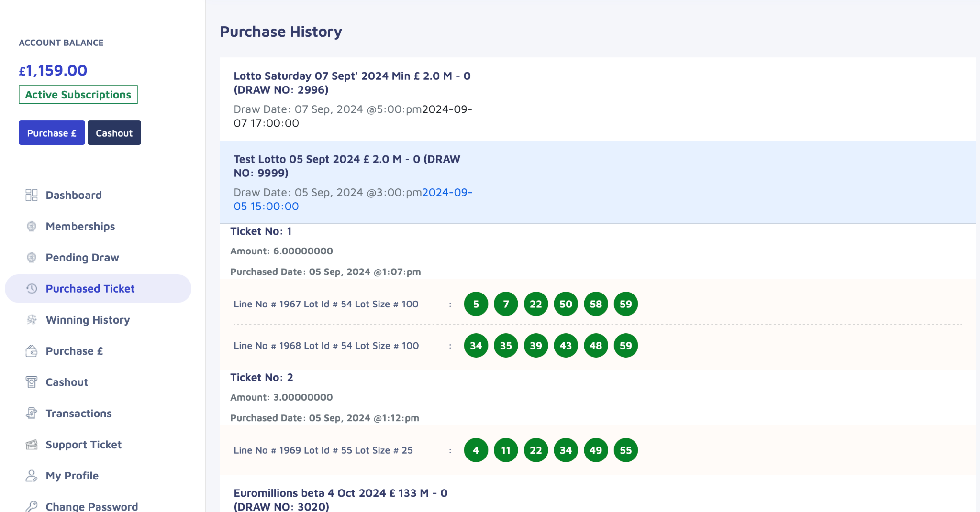Click the Transactions sidebar icon

[32, 414]
